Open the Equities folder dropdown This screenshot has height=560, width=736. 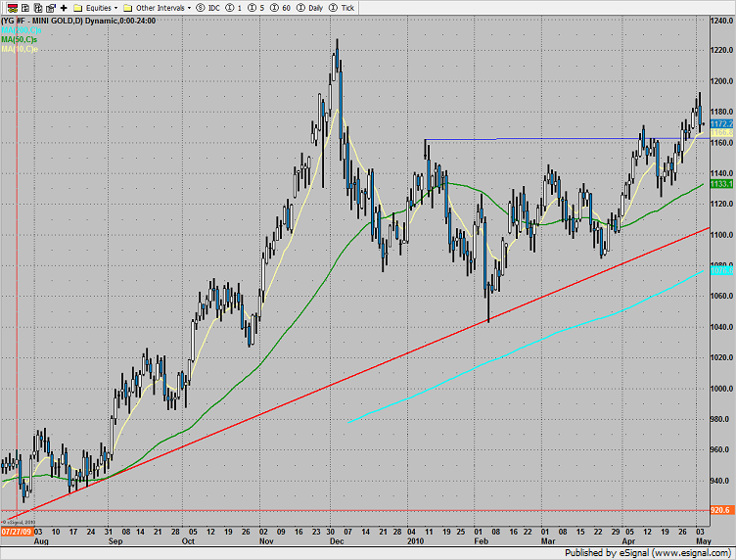coord(95,7)
